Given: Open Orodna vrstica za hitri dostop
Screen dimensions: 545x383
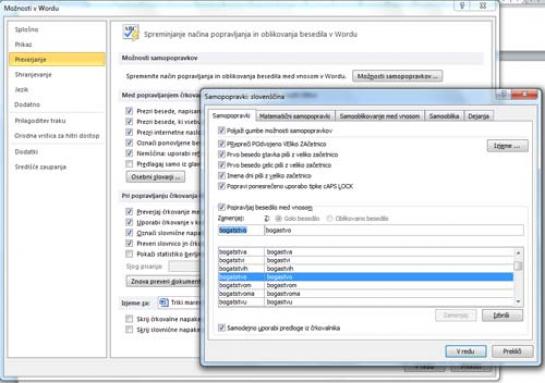Looking at the screenshot, I should point(57,136).
